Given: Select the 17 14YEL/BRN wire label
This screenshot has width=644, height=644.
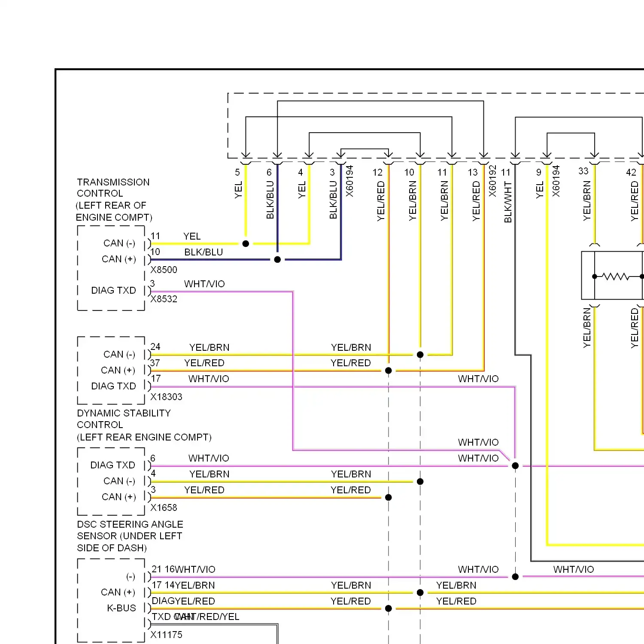Looking at the screenshot, I should pos(183,585).
